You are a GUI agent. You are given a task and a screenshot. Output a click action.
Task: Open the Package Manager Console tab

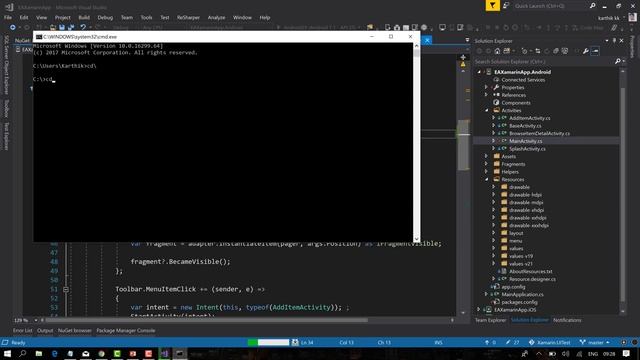(126, 331)
